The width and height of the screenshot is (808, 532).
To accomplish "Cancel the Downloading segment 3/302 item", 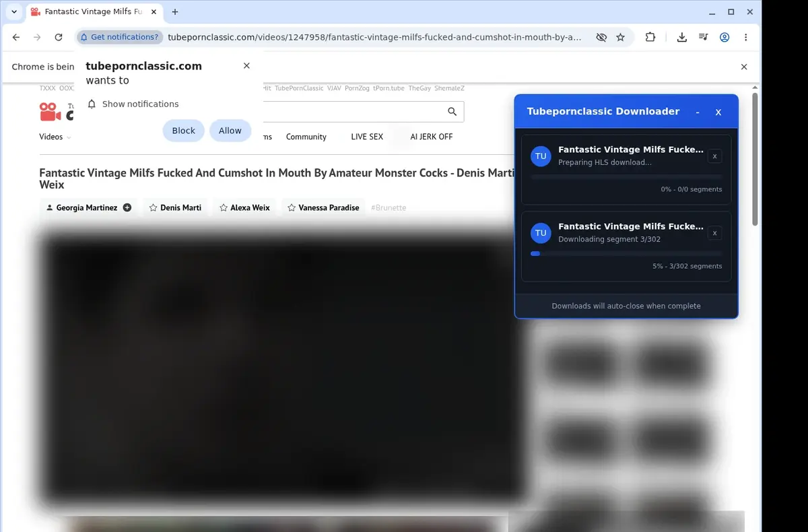I will 715,233.
